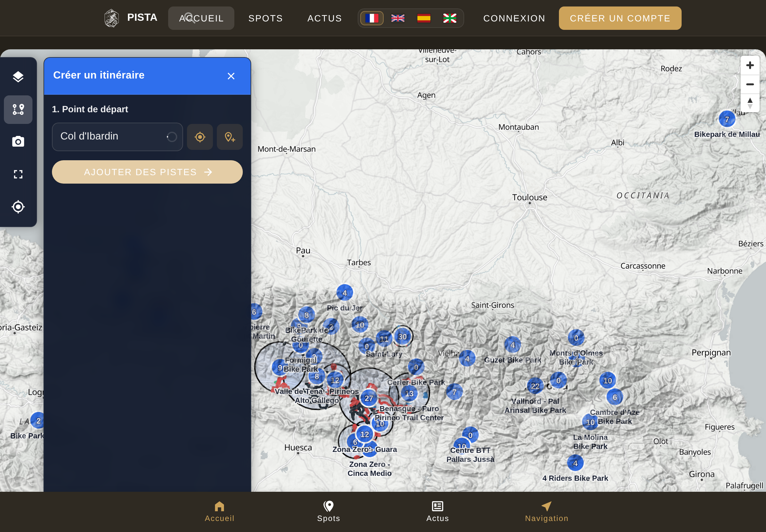This screenshot has width=766, height=532.
Task: Close the Créer un itinéraire panel
Action: pos(231,76)
